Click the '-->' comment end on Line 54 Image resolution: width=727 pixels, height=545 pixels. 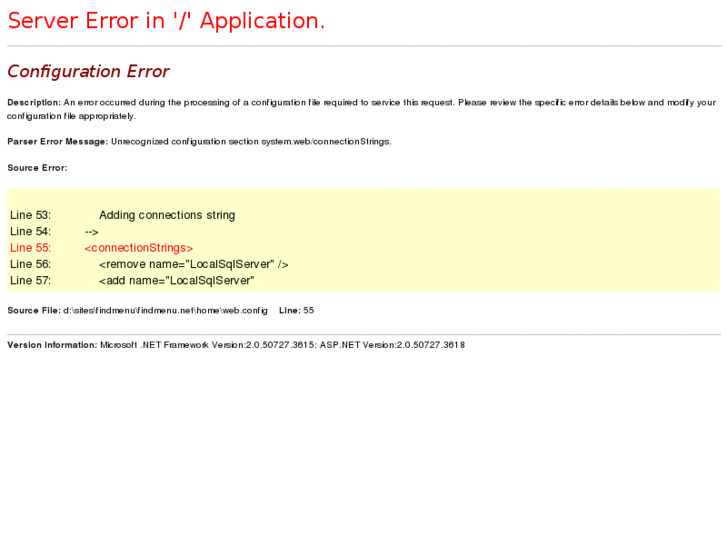pyautogui.click(x=91, y=232)
